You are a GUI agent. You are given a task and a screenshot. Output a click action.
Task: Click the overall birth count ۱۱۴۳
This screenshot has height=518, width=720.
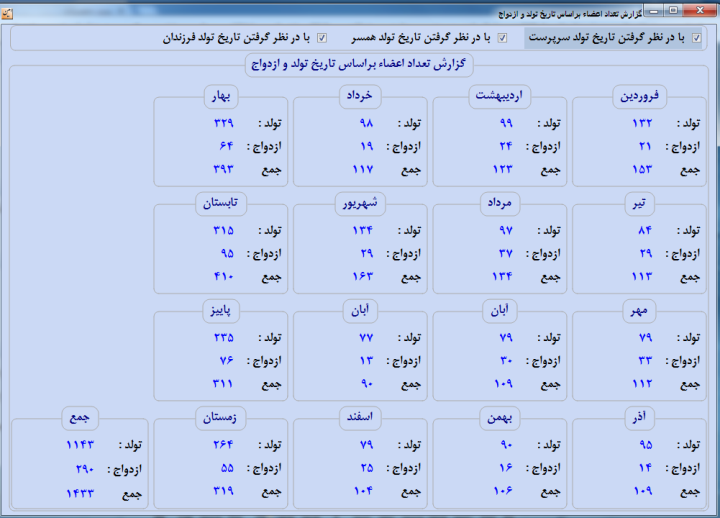(x=80, y=445)
